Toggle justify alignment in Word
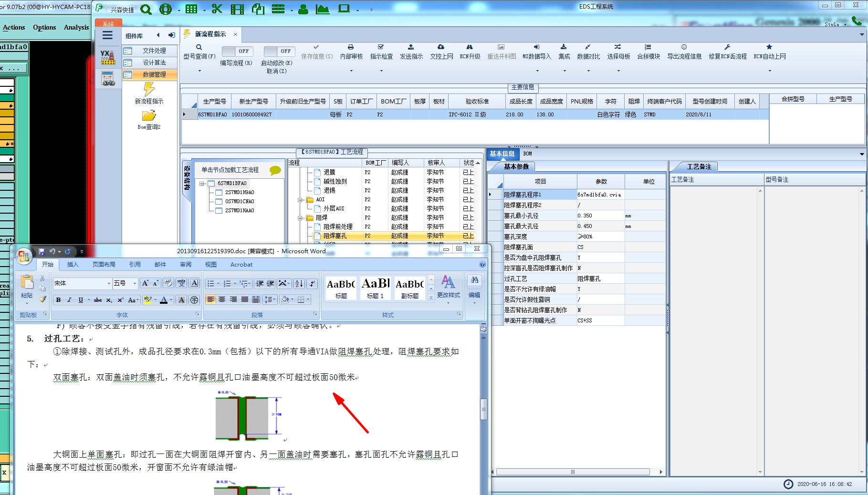The height and width of the screenshot is (495, 868). tap(244, 299)
